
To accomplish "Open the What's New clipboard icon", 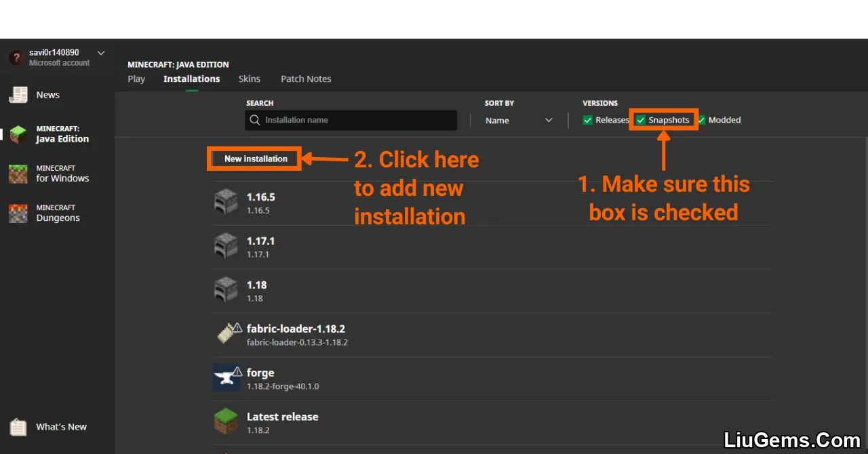I will (x=18, y=427).
